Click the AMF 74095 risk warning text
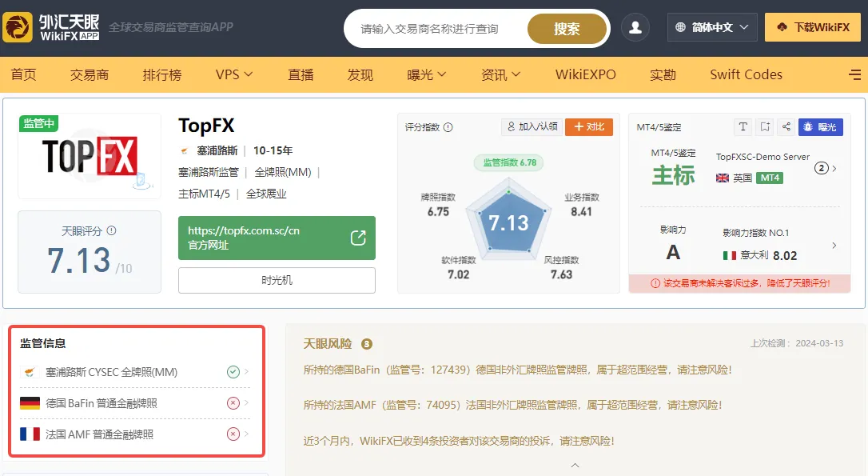This screenshot has width=868, height=476. [512, 405]
